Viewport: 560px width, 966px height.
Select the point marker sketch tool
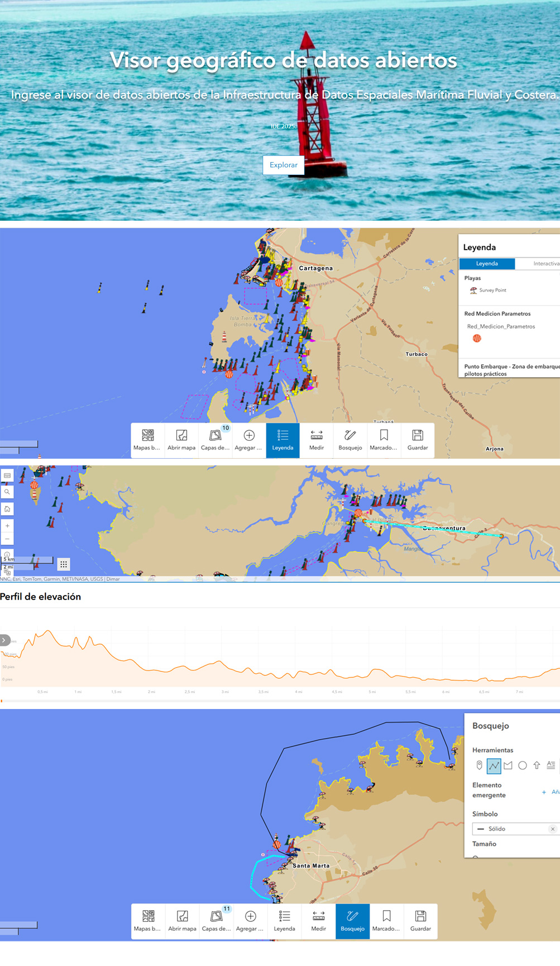coord(479,765)
